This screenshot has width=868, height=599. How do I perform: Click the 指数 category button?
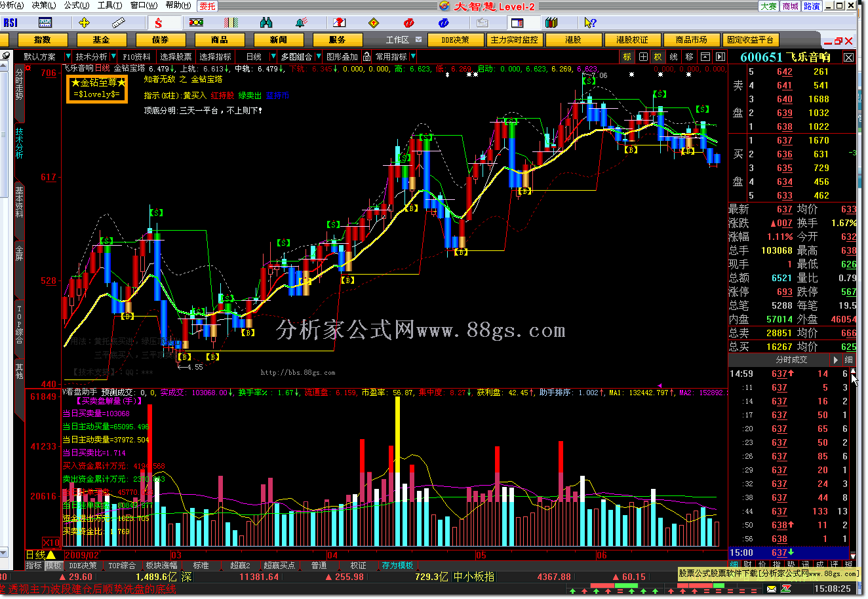click(x=42, y=40)
